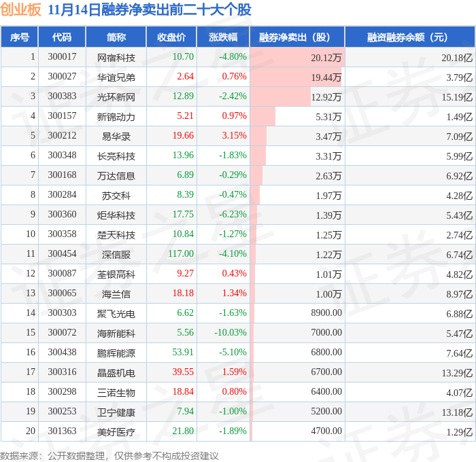The width and height of the screenshot is (476, 462).
Task: Click closing price 13.96
Action: [x=183, y=156]
